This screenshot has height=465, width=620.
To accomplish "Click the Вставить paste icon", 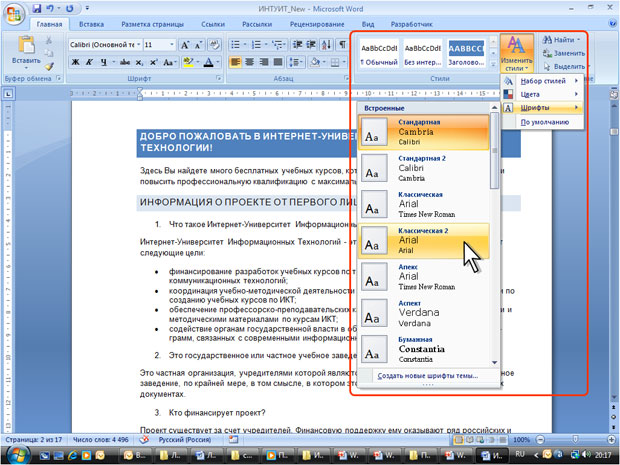I will [x=26, y=45].
